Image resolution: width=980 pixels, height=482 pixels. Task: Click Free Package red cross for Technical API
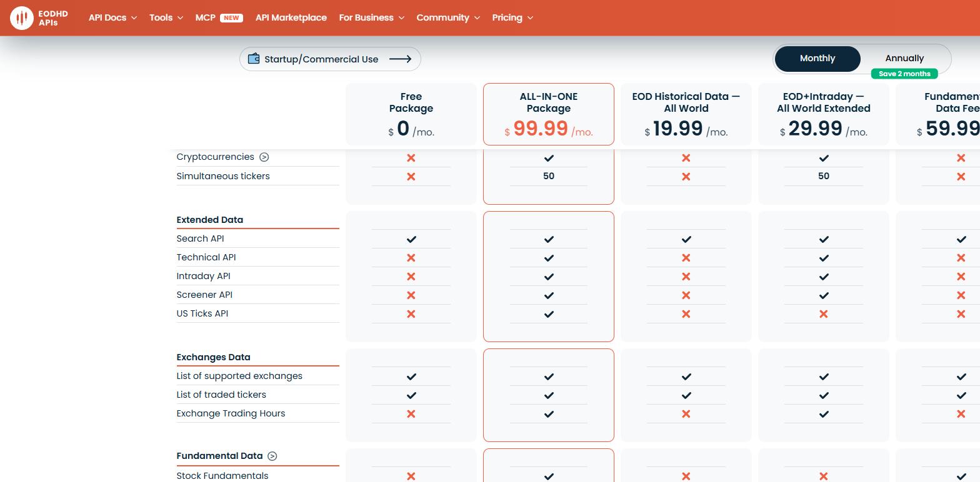pos(411,258)
